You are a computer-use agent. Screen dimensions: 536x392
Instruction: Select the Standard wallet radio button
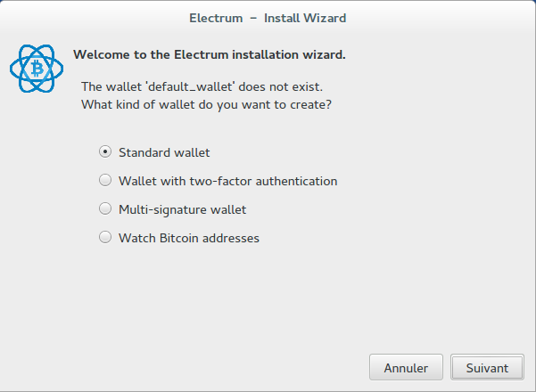click(x=105, y=152)
